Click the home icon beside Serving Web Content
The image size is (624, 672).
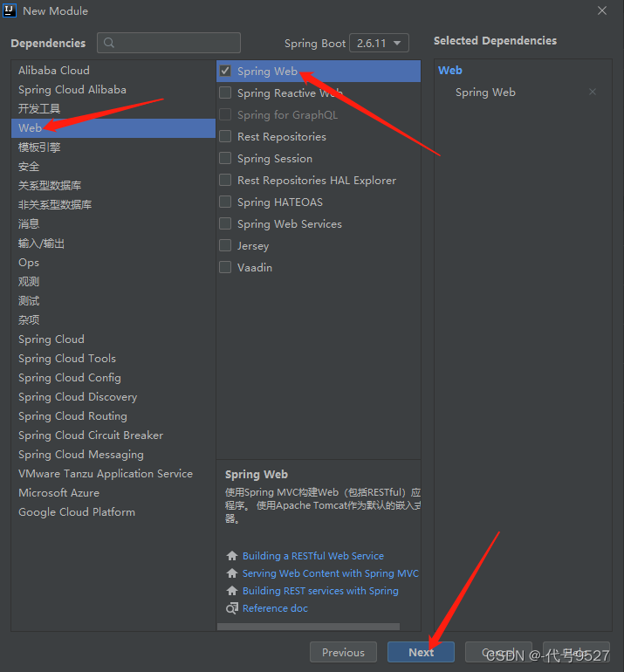click(x=232, y=573)
